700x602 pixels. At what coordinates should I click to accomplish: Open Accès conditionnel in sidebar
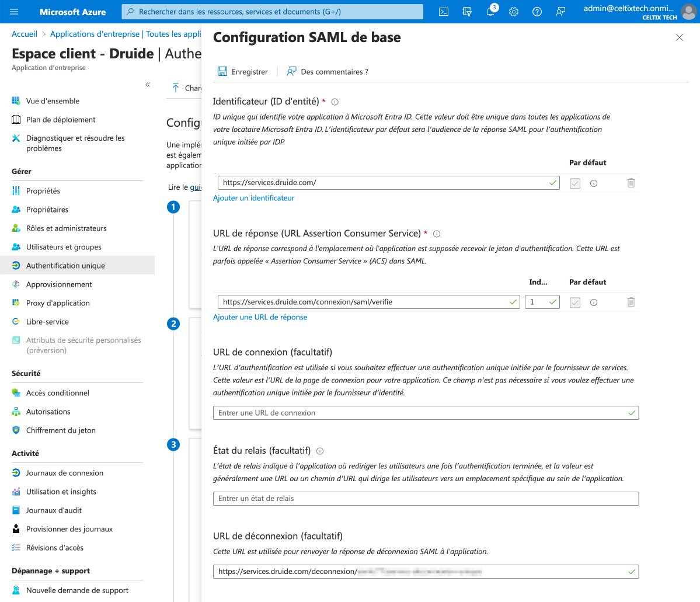point(57,393)
